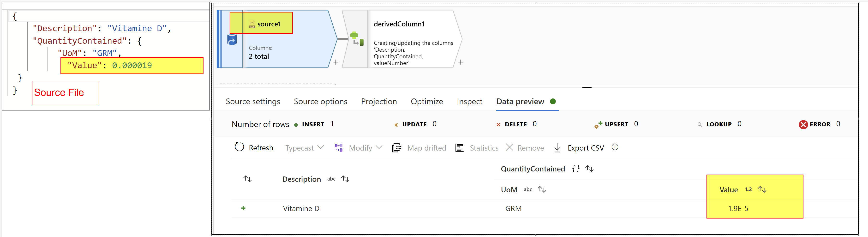Switch to the Source options tab
The height and width of the screenshot is (237, 868).
click(320, 102)
